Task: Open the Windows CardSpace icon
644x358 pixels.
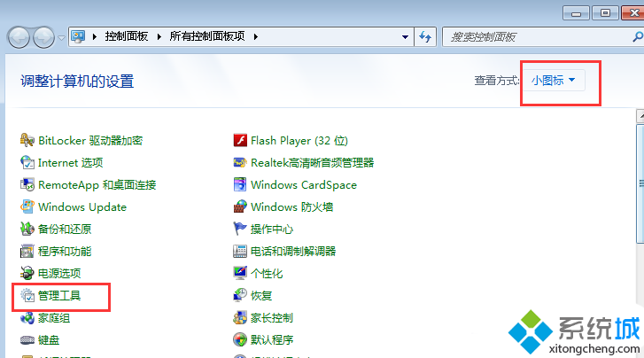Action: [240, 185]
